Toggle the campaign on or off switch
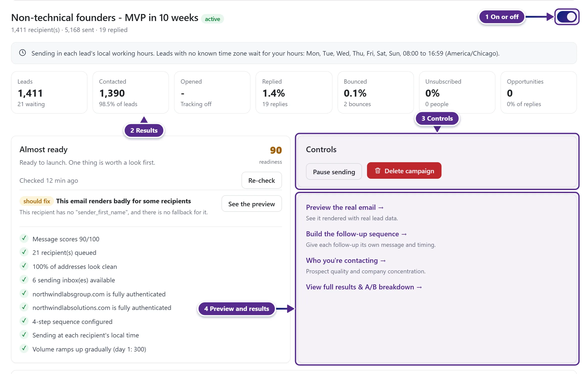 pyautogui.click(x=567, y=17)
